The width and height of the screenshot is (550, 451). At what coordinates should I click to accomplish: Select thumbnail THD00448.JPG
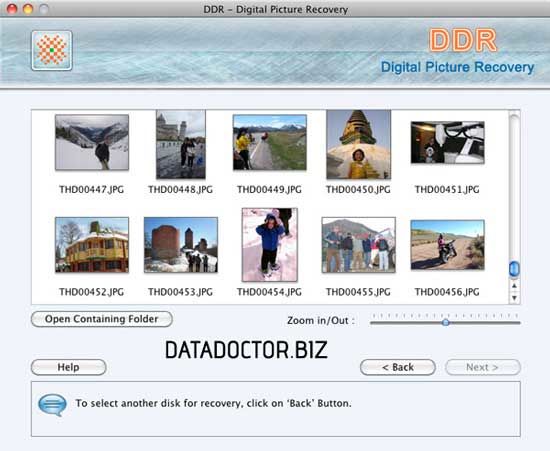tap(181, 144)
